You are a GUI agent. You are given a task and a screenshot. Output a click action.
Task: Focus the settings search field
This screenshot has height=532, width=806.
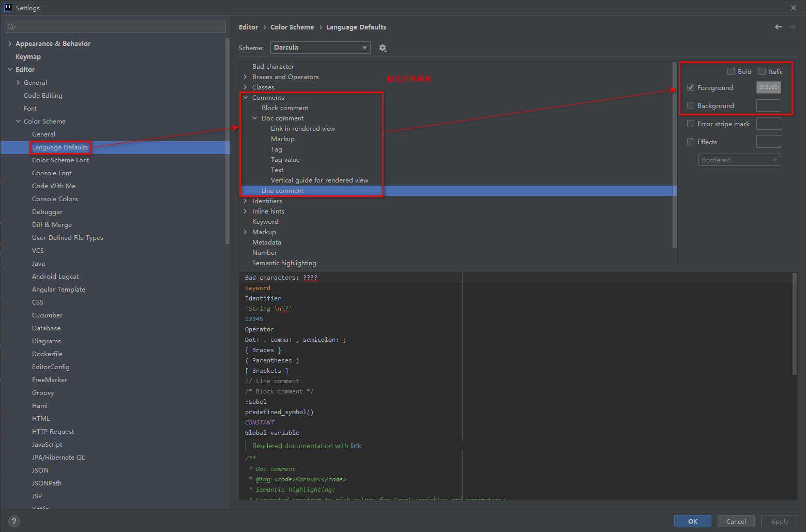115,27
